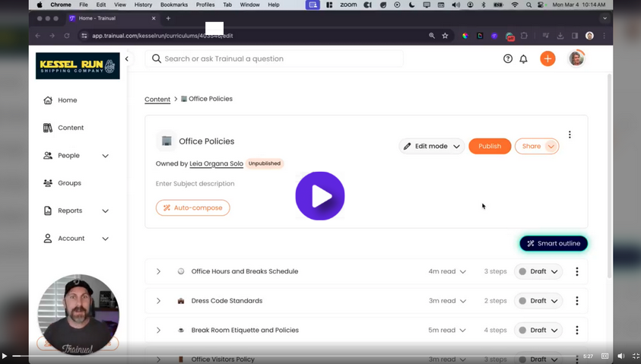641x364 pixels.
Task: Open the 4m read dropdown
Action: [447, 271]
